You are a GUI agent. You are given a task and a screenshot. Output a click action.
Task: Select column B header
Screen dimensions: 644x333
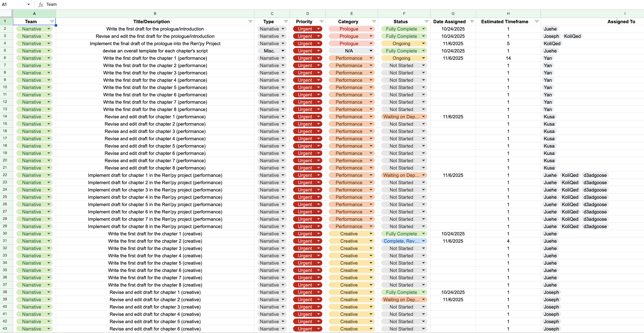155,14
